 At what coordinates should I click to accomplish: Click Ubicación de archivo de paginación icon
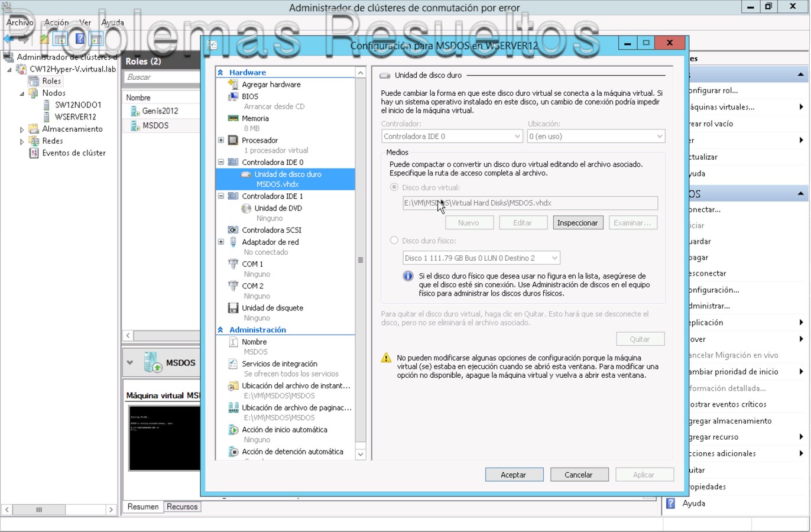pyautogui.click(x=233, y=408)
